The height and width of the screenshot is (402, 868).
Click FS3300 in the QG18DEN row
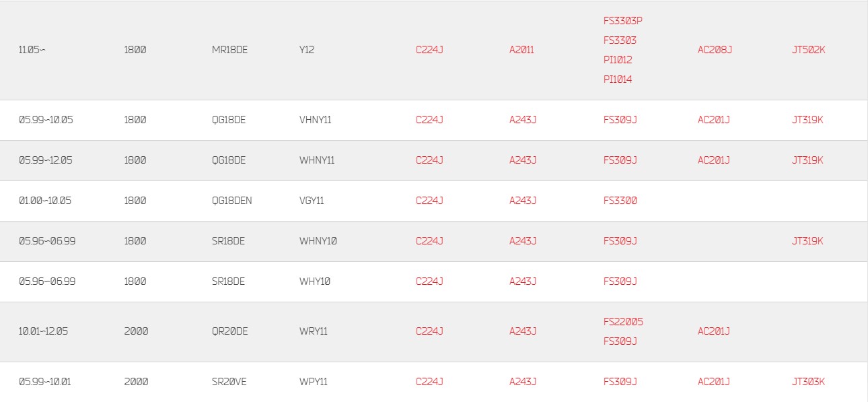(620, 200)
